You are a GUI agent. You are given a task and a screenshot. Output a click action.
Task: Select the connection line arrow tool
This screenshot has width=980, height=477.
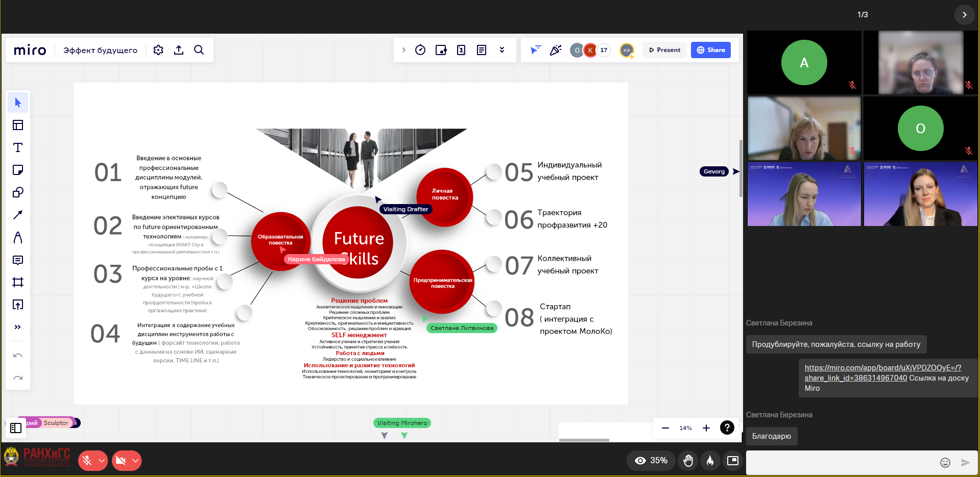[x=18, y=215]
